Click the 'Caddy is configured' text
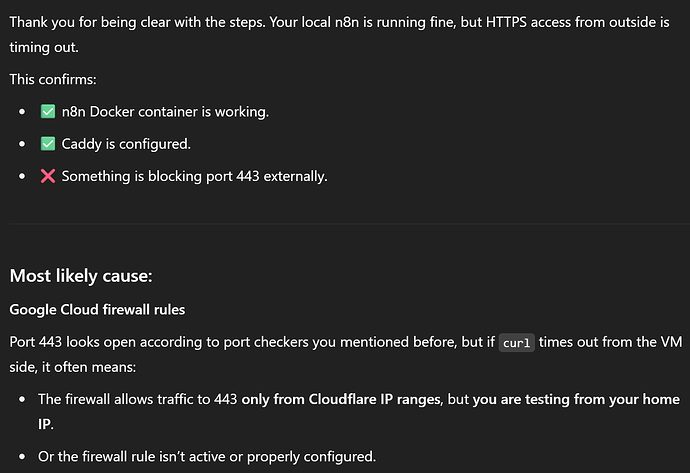The height and width of the screenshot is (473, 690). pyautogui.click(x=126, y=144)
